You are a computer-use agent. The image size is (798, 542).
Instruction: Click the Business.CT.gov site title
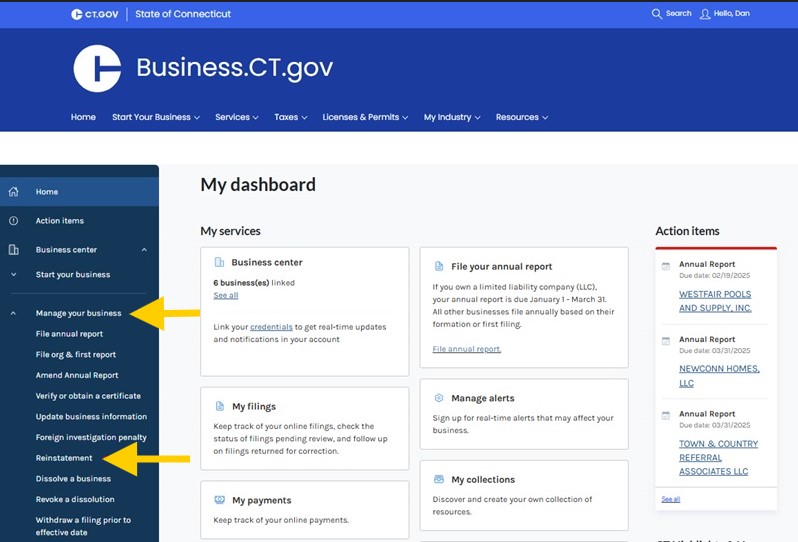point(235,68)
